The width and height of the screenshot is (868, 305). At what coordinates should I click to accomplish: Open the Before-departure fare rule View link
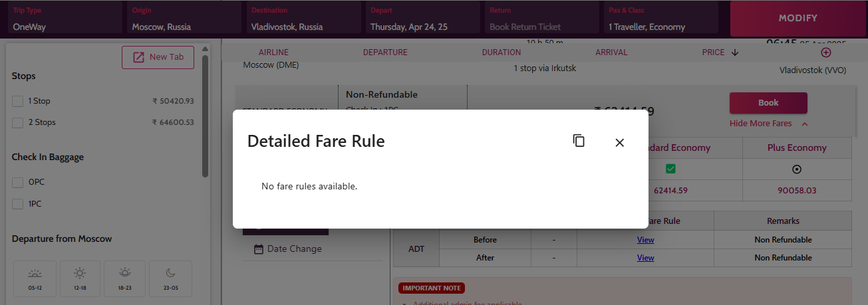[645, 240]
